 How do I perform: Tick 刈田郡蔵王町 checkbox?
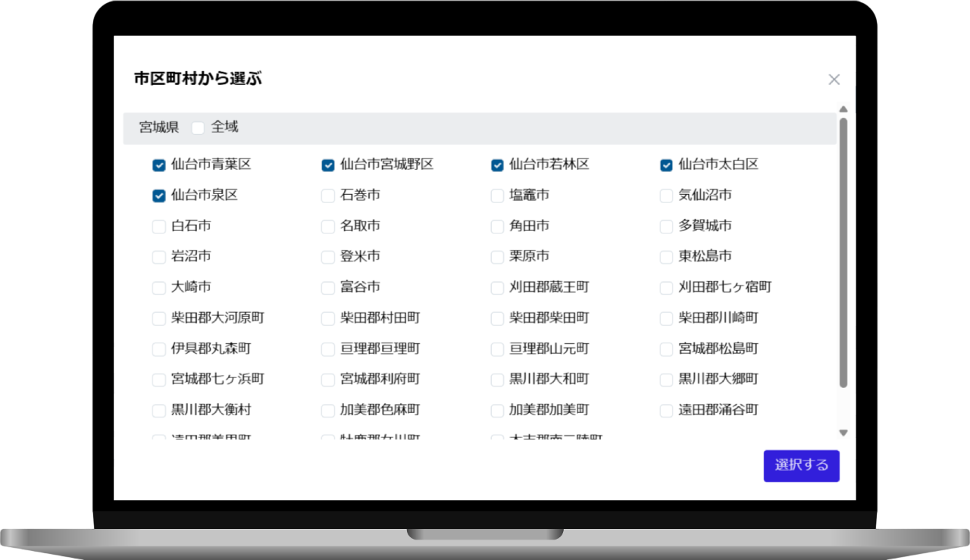tap(497, 288)
